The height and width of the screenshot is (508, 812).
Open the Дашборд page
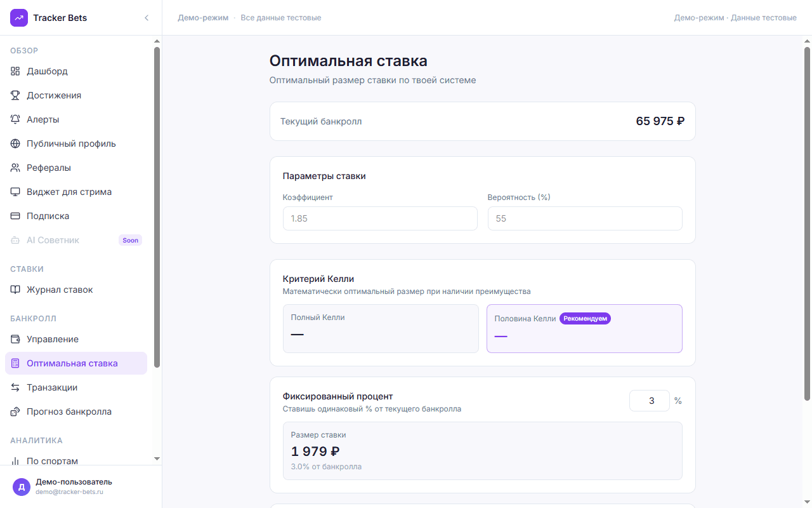pyautogui.click(x=76, y=71)
